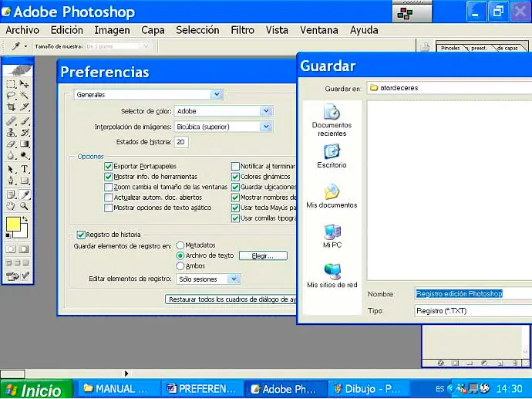The height and width of the screenshot is (399, 532).
Task: Open the Filtro menu
Action: 242,30
